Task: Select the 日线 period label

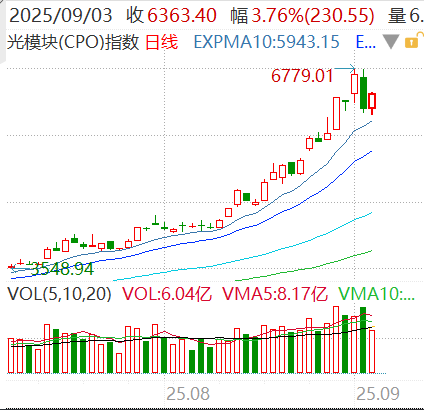Action: 162,42
